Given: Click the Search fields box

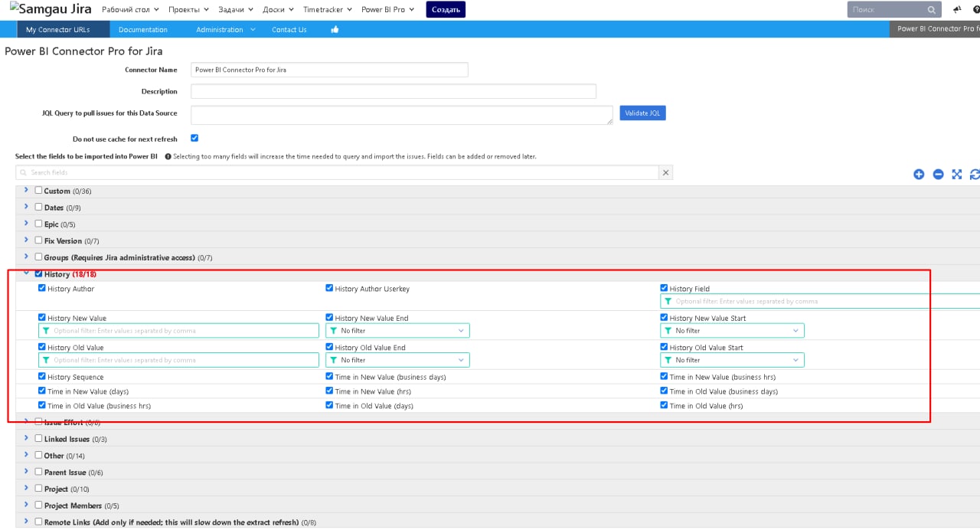Looking at the screenshot, I should (337, 172).
